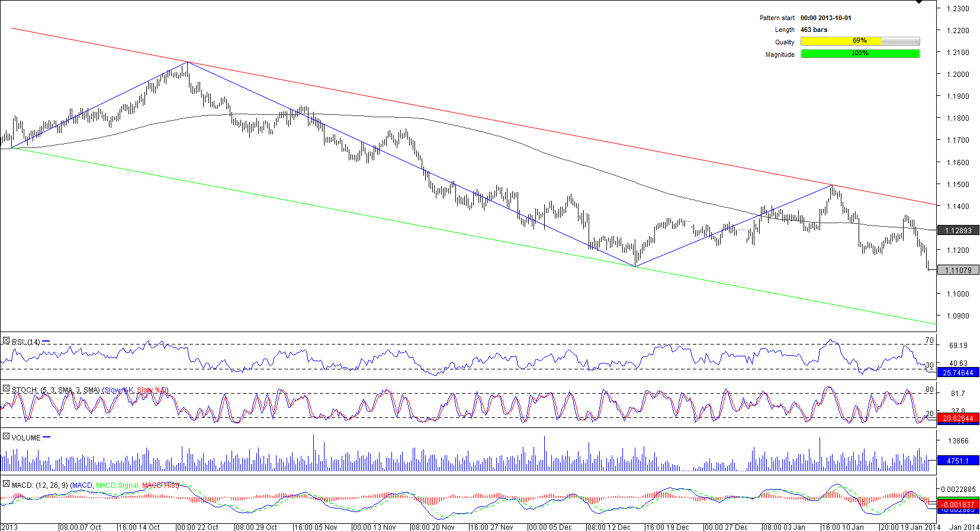Screen dimensions: 980x531
Task: Close the MACD indicator panel
Action: 6,484
